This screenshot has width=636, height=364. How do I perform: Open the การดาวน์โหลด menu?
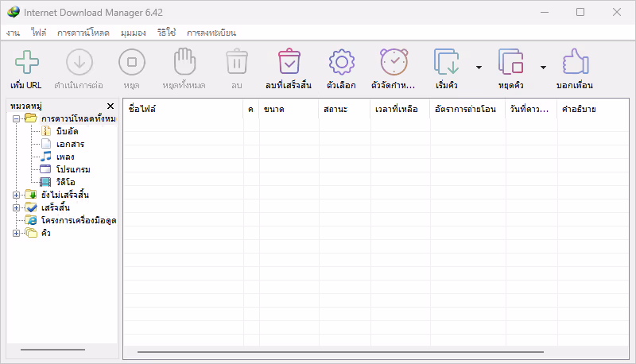coord(83,33)
